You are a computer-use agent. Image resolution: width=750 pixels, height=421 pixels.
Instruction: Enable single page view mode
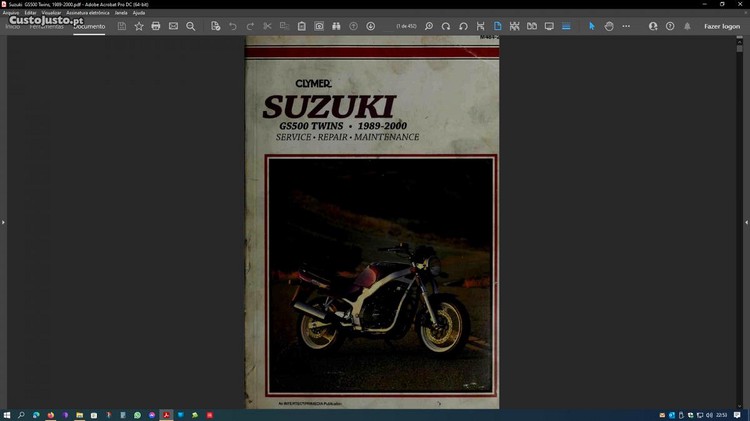[x=498, y=26]
